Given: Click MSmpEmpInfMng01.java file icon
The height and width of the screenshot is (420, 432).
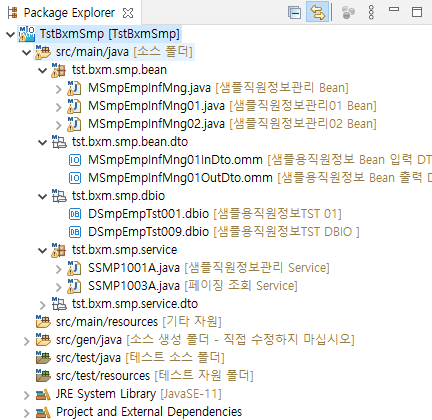Looking at the screenshot, I should (74, 106).
